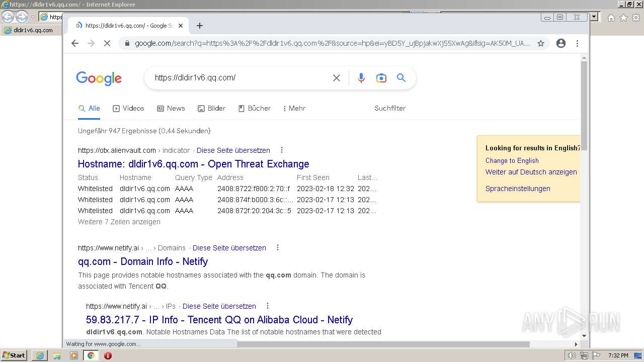This screenshot has height=362, width=644.
Task: Open options for alienvault result
Action: pos(282,150)
